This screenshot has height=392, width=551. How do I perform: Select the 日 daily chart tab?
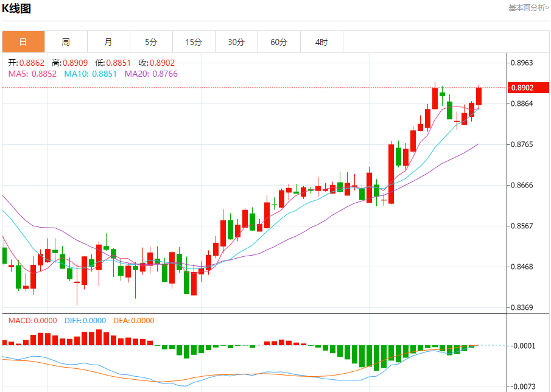(x=24, y=42)
